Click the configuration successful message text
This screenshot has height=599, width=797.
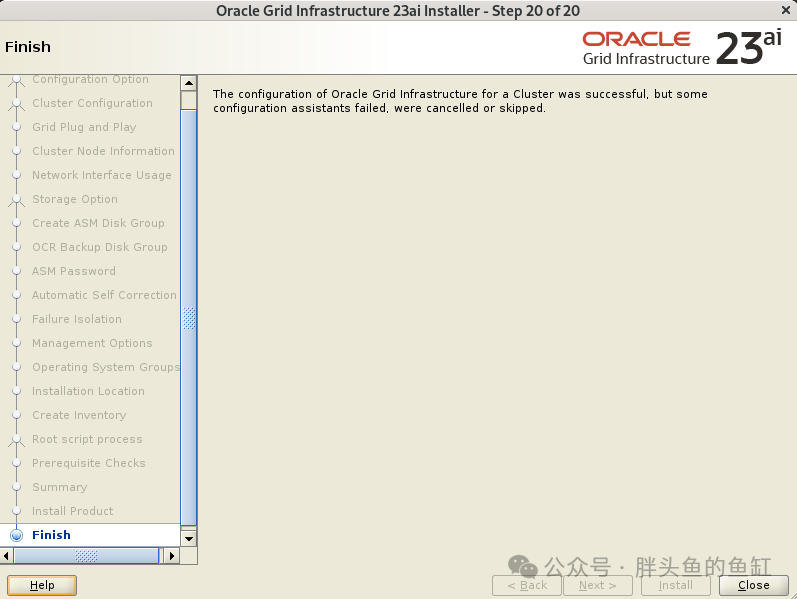(x=460, y=101)
